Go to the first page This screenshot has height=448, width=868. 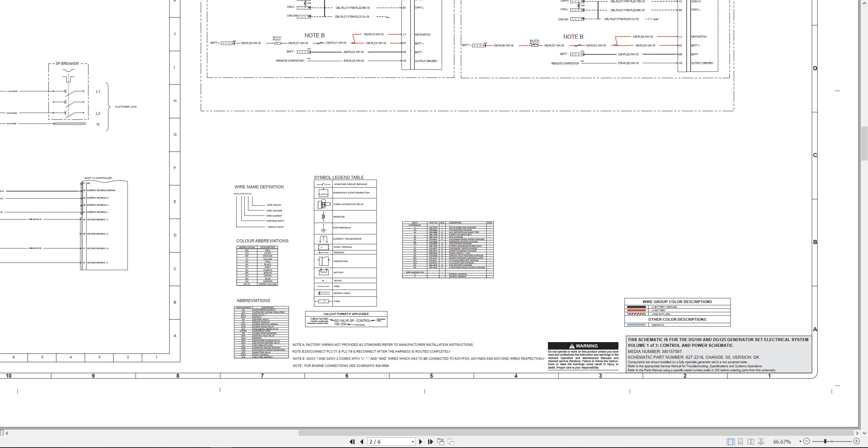coord(352,442)
